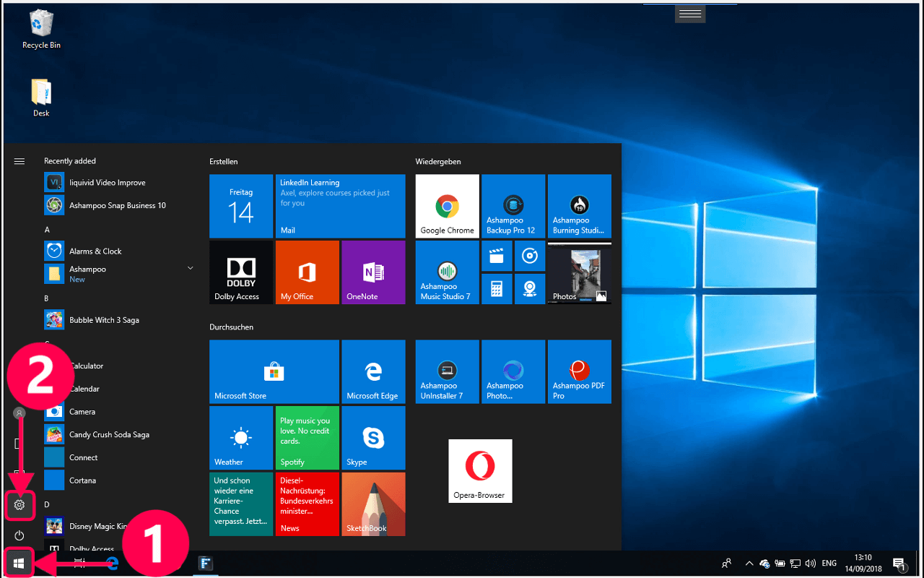This screenshot has width=924, height=578.
Task: Click the letter B section header
Action: [47, 298]
